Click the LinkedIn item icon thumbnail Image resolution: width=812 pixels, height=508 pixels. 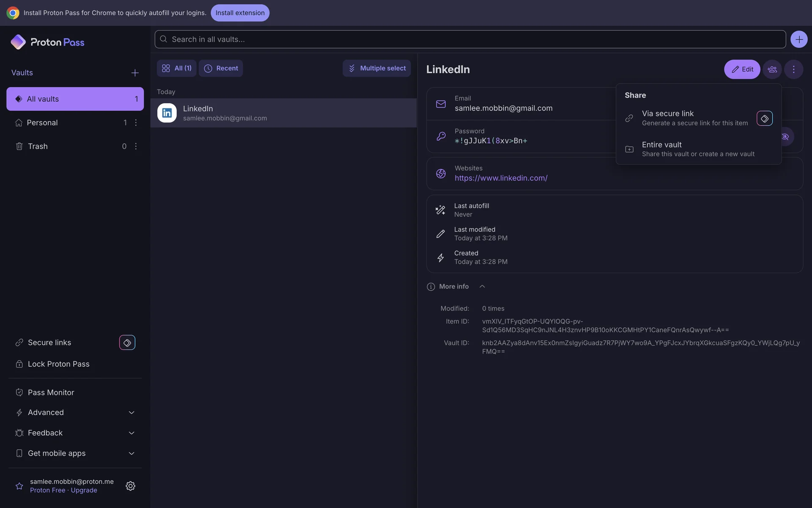pyautogui.click(x=167, y=113)
